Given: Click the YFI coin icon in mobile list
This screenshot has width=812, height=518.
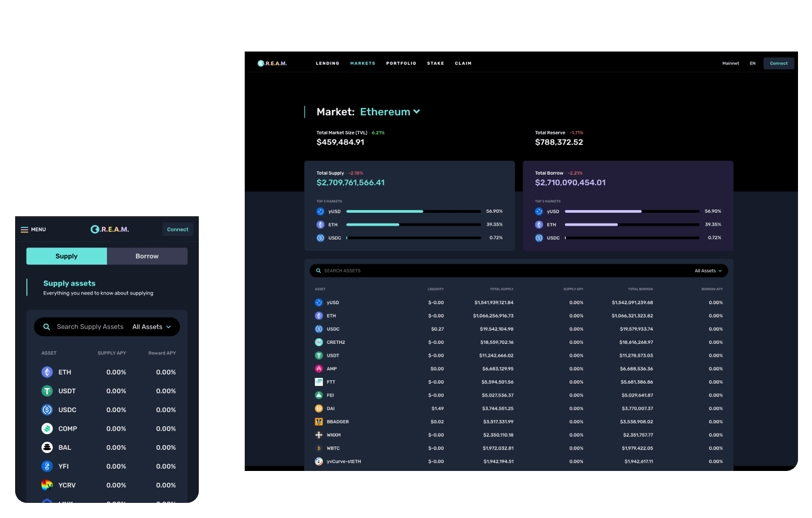Looking at the screenshot, I should click(x=47, y=466).
